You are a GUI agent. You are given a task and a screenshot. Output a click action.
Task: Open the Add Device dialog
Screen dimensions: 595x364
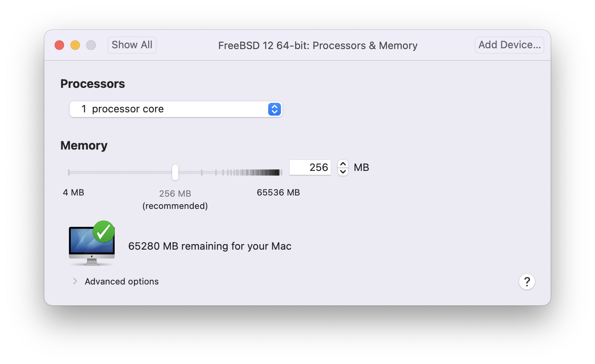(x=509, y=45)
